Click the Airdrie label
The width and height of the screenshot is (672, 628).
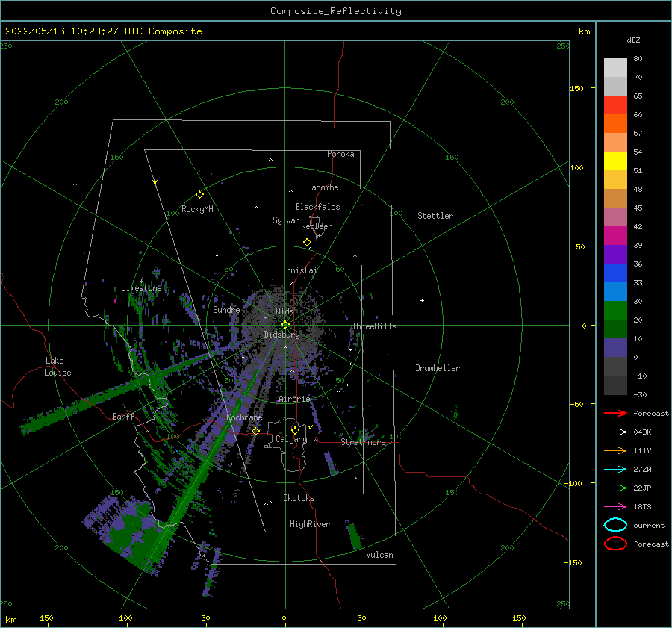pos(294,399)
